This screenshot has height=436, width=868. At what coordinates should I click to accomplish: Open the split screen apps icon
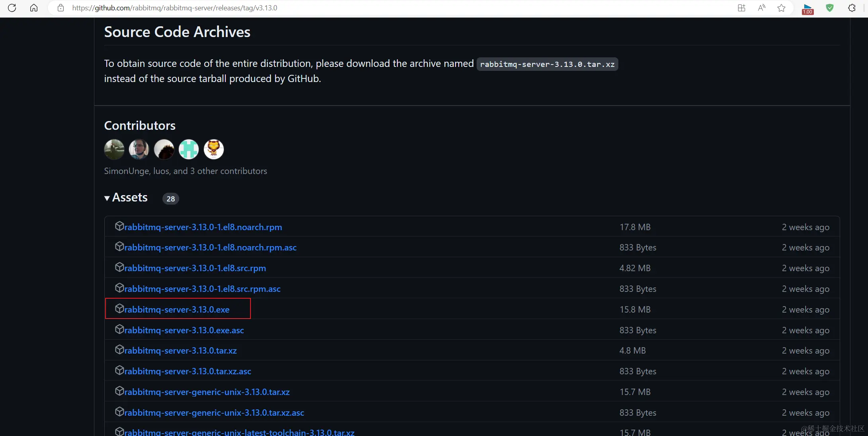click(741, 8)
